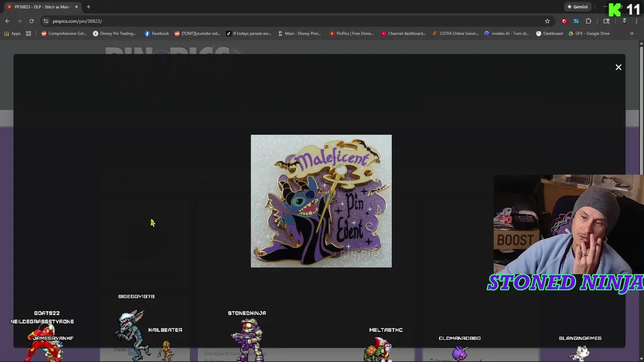Open the Channel dashboard bookmark
The width and height of the screenshot is (644, 362).
(x=404, y=34)
